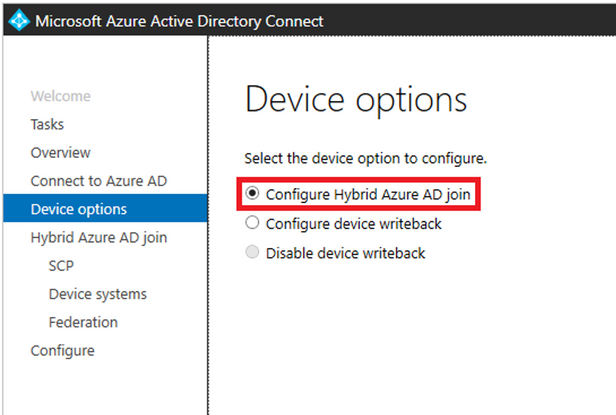Click the Configure device writeback label text

(354, 224)
